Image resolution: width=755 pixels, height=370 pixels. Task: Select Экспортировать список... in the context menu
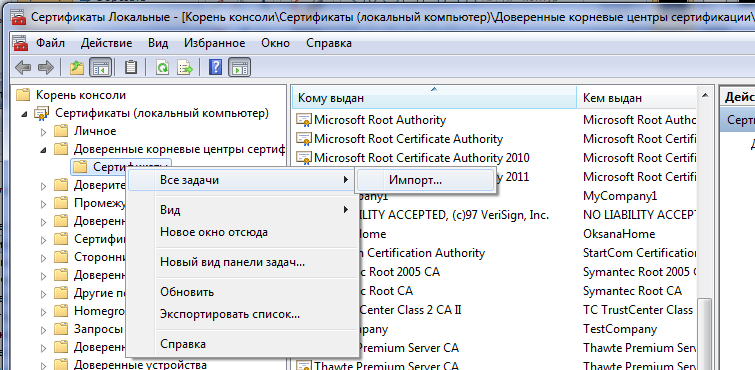[230, 315]
